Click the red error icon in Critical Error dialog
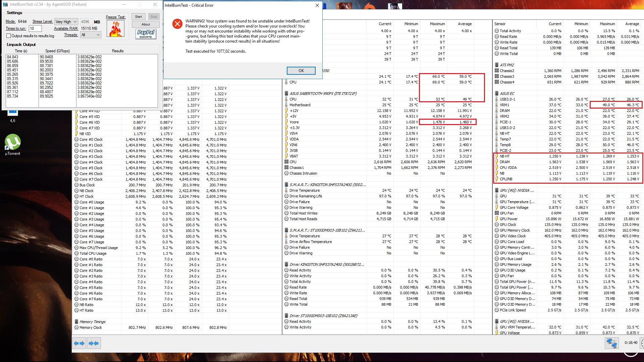 point(177,24)
